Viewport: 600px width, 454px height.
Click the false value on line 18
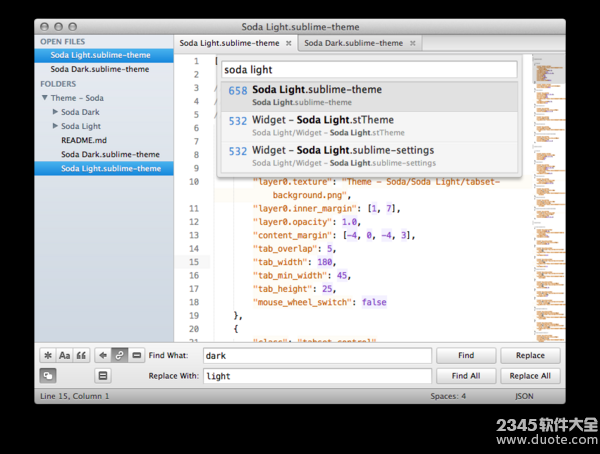(x=374, y=302)
